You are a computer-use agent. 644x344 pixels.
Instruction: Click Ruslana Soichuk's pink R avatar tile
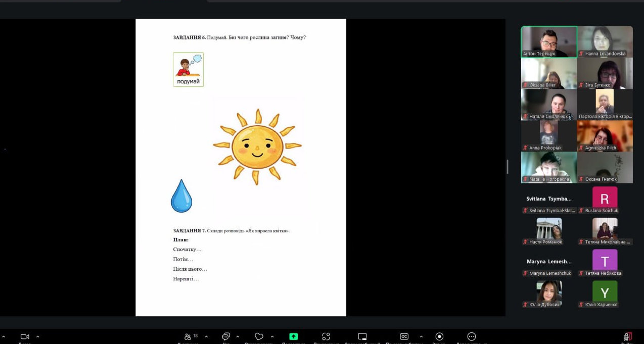click(x=605, y=199)
